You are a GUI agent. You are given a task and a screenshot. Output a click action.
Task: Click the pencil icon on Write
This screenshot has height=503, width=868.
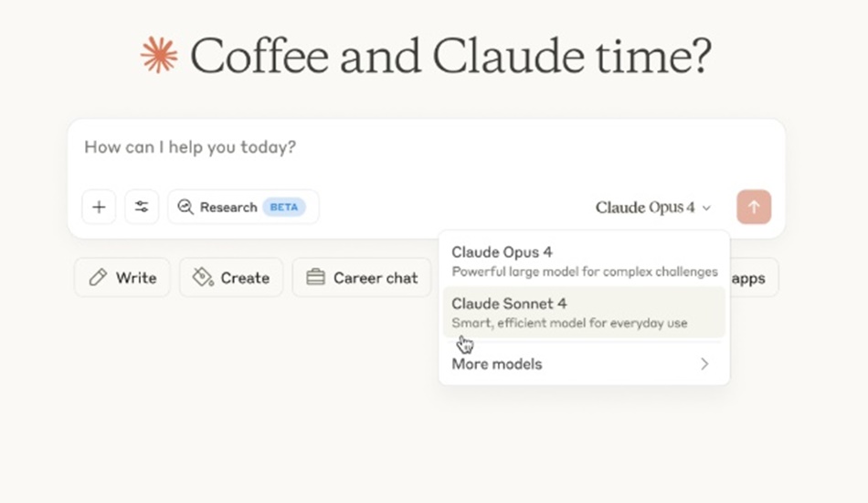coord(98,277)
